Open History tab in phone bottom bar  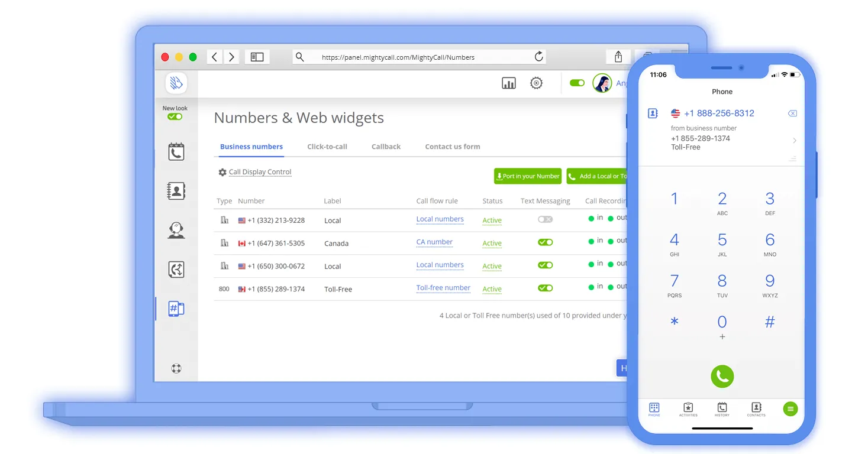(x=722, y=410)
